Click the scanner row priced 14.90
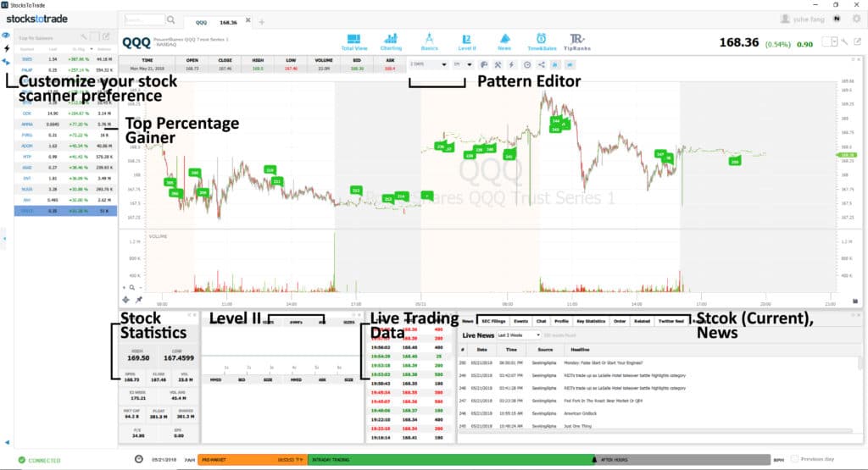Image resolution: width=868 pixels, height=470 pixels. tap(65, 113)
